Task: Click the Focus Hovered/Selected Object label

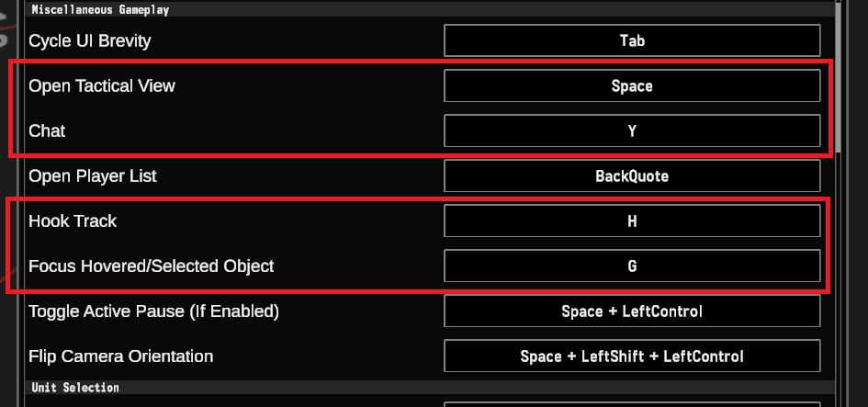Action: [x=152, y=266]
